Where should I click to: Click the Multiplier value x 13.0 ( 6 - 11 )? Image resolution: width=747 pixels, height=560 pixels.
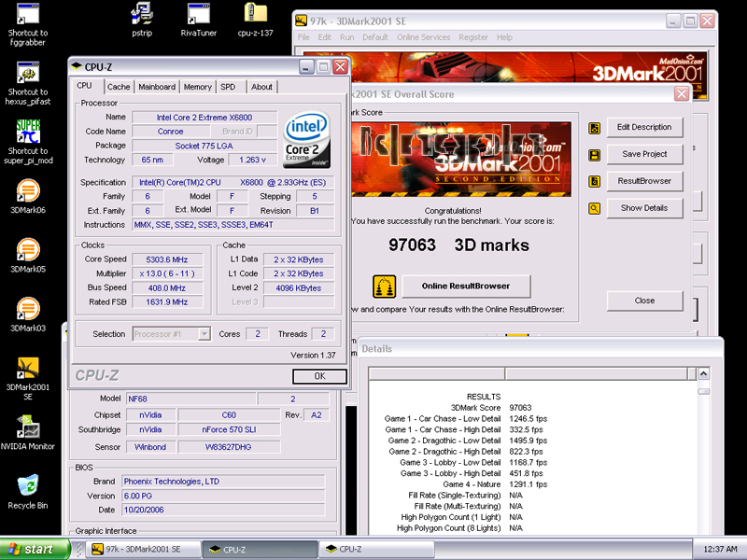(x=167, y=273)
